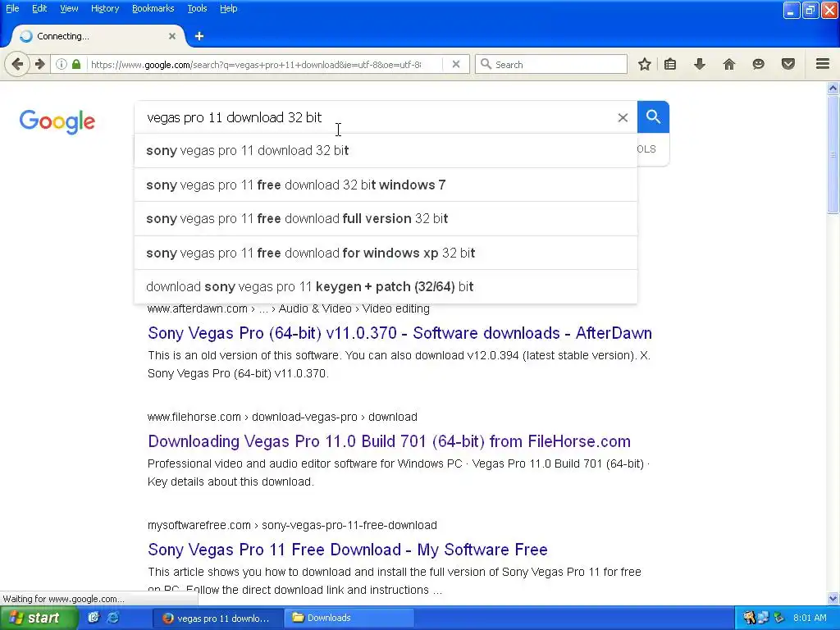This screenshot has width=840, height=630.
Task: Open the History menu
Action: tap(105, 8)
